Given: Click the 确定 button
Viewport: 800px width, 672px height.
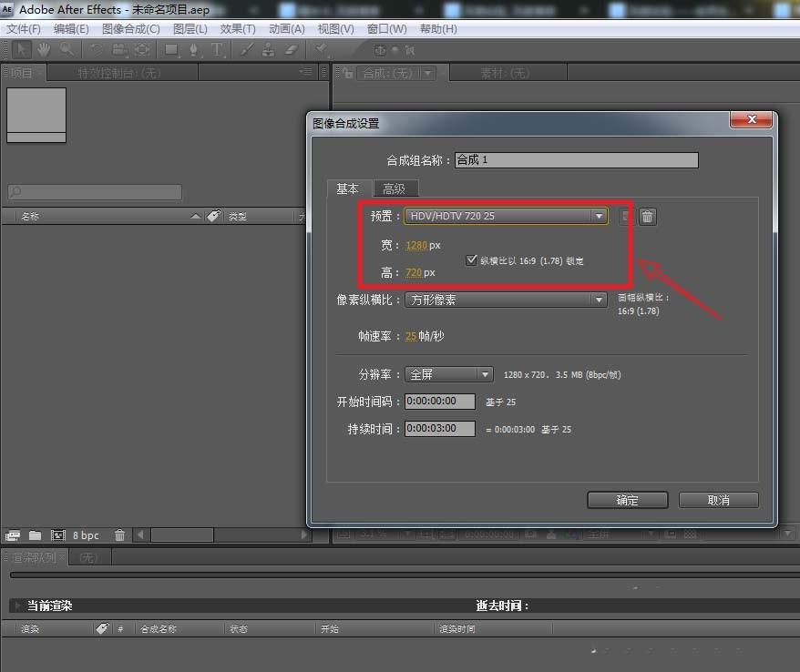Looking at the screenshot, I should [x=628, y=500].
